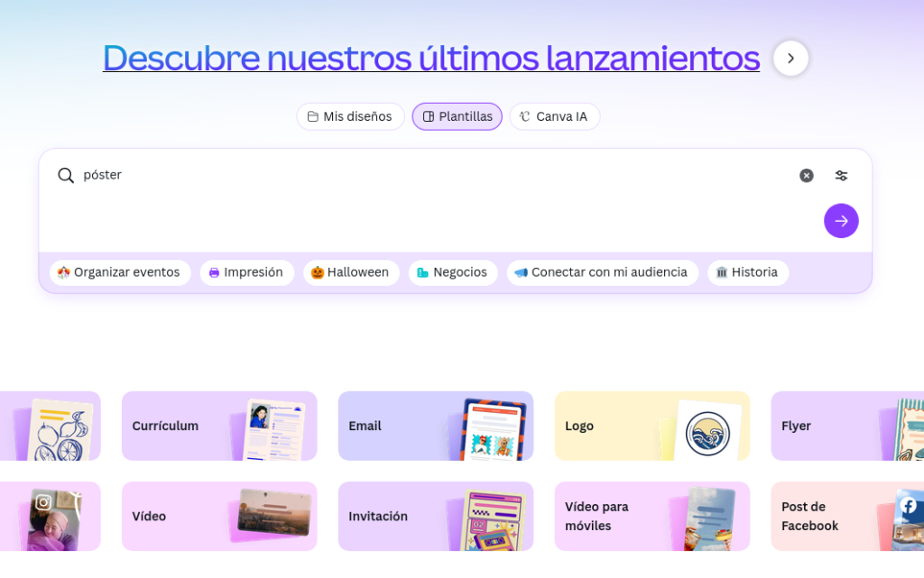Select Conectar con mi audiencia chip
Screen dimensions: 924x578
click(602, 272)
